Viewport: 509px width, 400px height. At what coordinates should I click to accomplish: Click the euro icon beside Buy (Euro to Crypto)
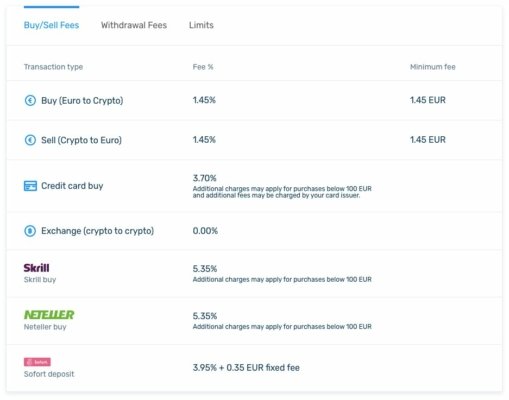tap(30, 100)
